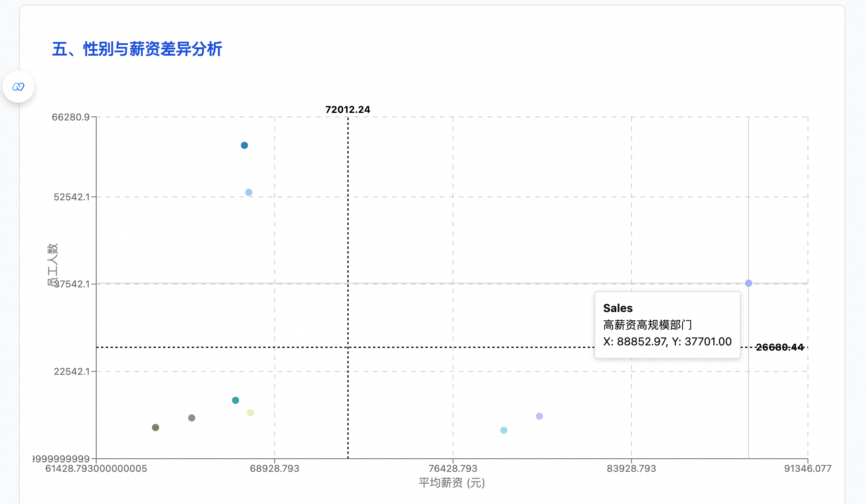The width and height of the screenshot is (866, 504).
Task: Click the light blue point near 52542
Action: click(249, 192)
